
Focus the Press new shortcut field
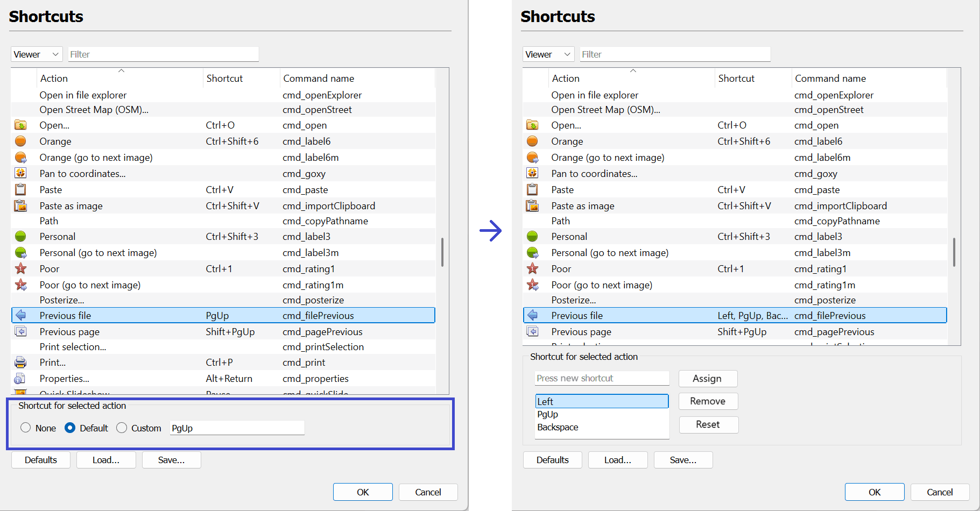coord(602,378)
